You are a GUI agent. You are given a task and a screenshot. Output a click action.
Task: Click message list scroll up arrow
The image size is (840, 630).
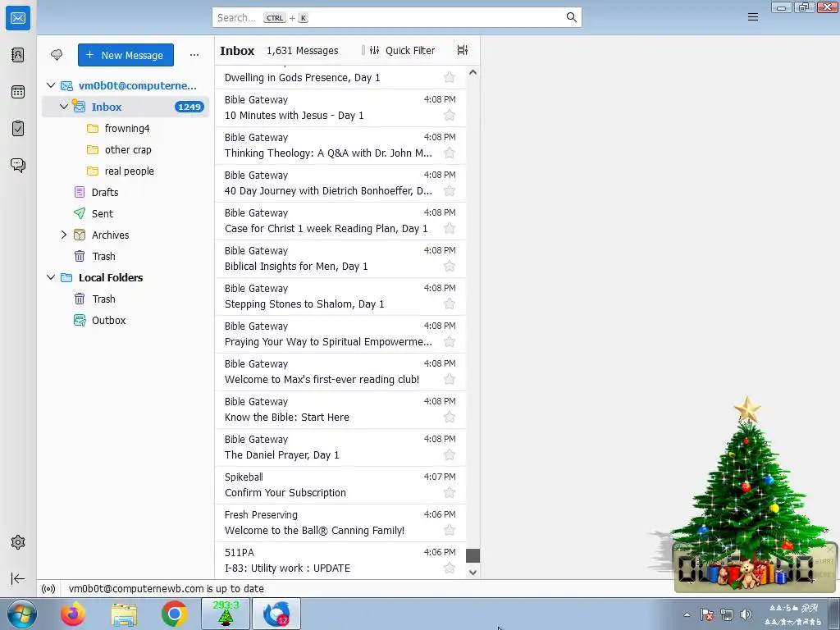click(x=472, y=72)
